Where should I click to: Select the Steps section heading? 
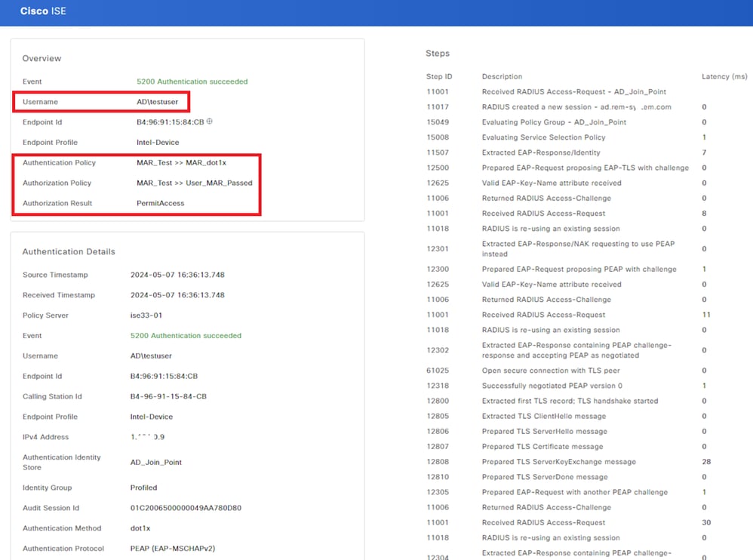click(438, 54)
